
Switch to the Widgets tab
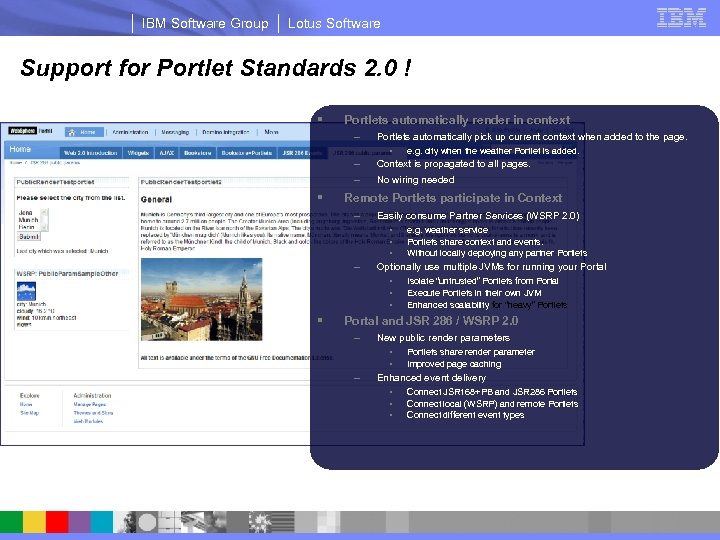tap(138, 153)
